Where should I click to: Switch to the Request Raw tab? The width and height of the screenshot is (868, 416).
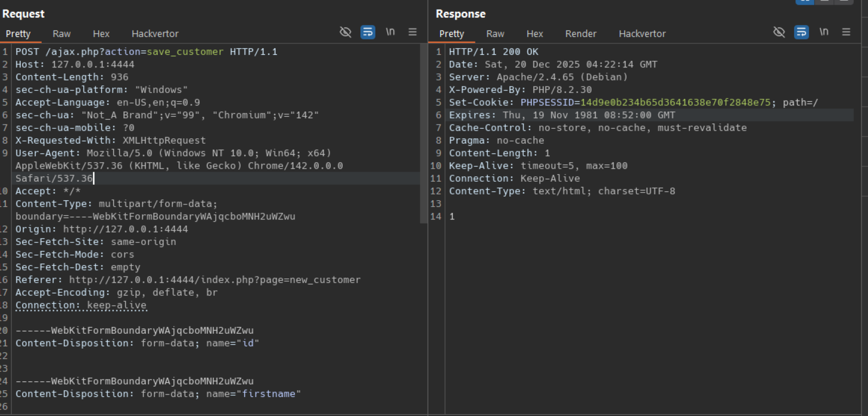pos(61,34)
